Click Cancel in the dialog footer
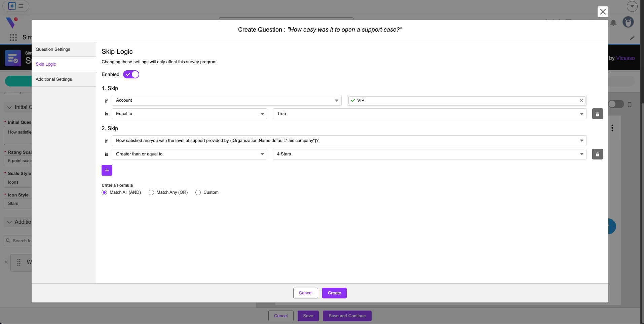644x324 pixels. 306,293
